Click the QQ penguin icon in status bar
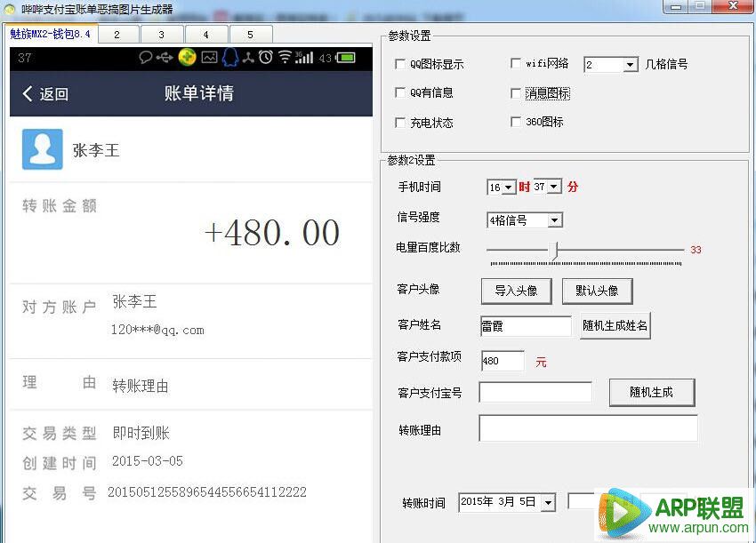Screen dimensions: 756x543 [230, 58]
